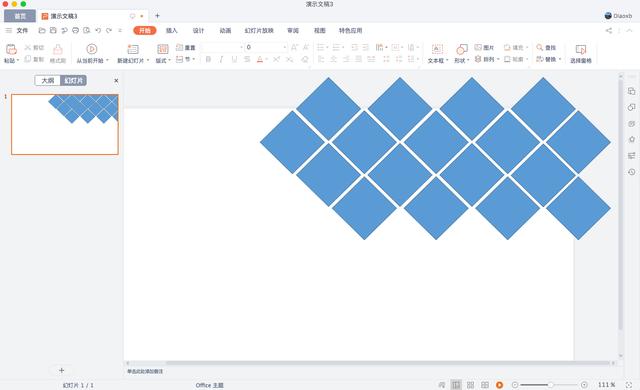This screenshot has width=640, height=390.
Task: Open the Special Features (特色应用) tab
Action: click(x=350, y=31)
